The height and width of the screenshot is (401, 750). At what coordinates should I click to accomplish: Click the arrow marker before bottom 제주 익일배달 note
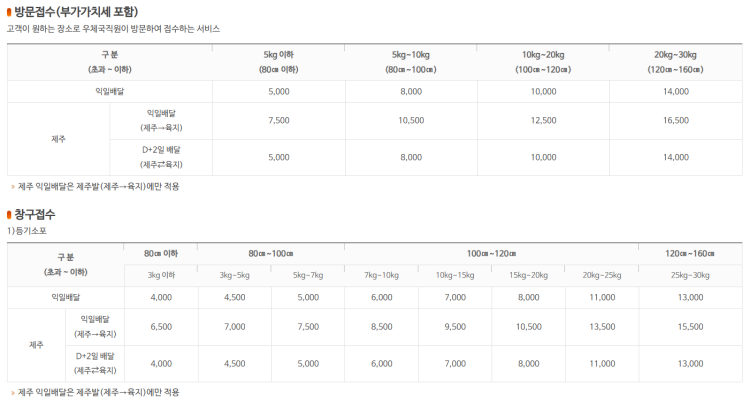[x=13, y=392]
